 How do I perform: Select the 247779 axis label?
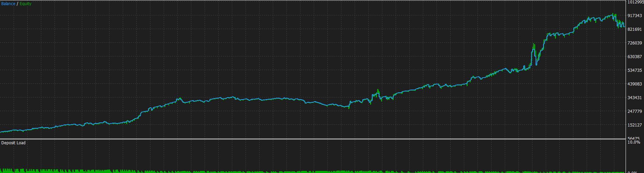635,111
